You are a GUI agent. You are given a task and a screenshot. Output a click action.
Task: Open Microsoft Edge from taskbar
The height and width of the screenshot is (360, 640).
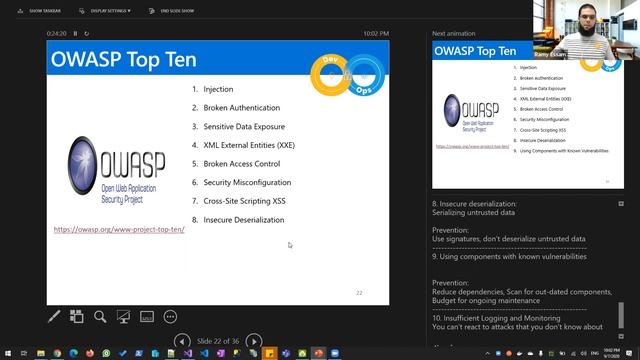point(73,353)
